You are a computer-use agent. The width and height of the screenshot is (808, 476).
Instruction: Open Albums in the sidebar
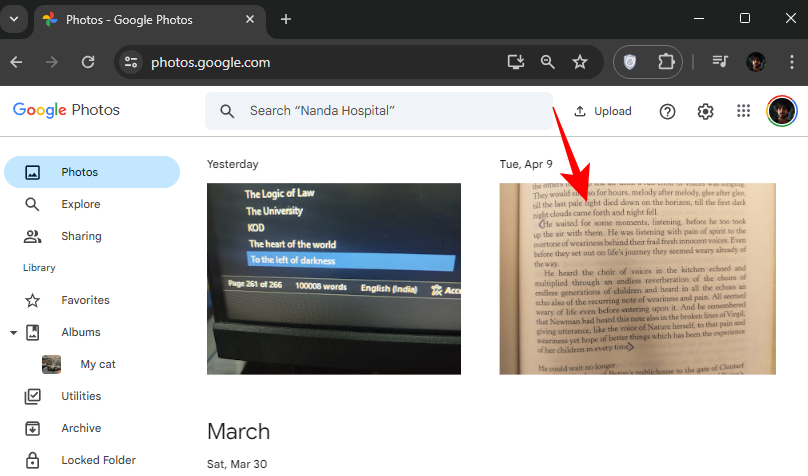click(81, 332)
